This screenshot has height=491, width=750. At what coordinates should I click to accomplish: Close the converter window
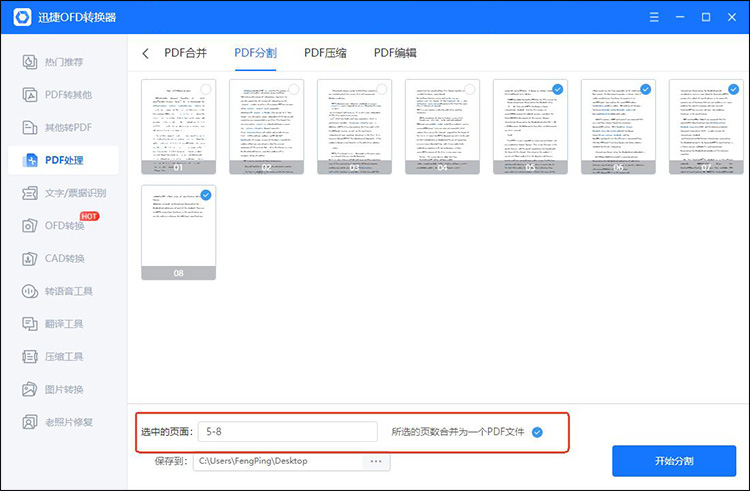coord(731,17)
